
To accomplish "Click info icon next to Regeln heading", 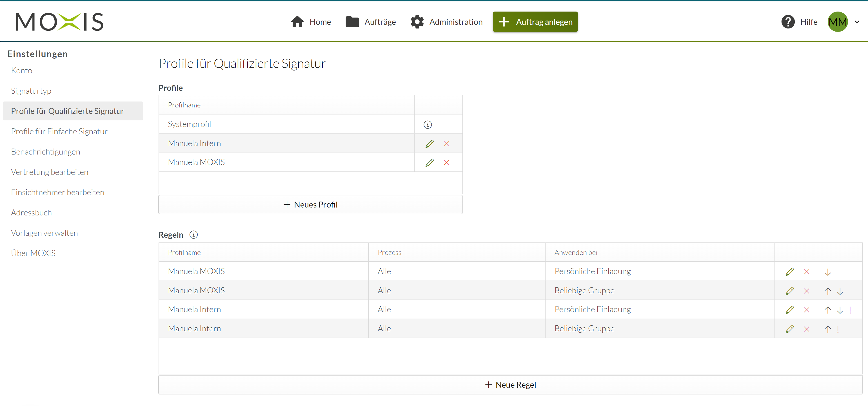I will coord(193,235).
